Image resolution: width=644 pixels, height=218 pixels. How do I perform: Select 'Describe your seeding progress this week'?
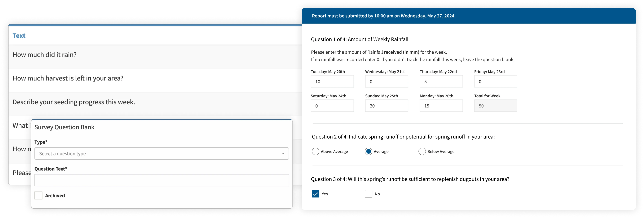[73, 102]
